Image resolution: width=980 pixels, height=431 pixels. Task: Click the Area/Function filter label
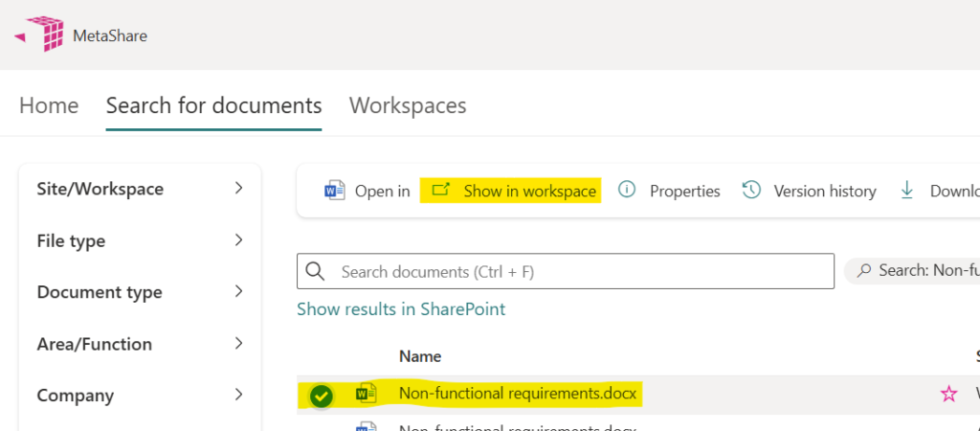click(95, 344)
